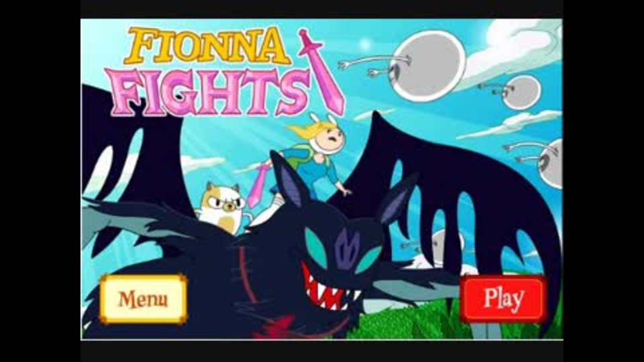The image size is (644, 362).
Task: Click the smaller gray orb below the cloud
Action: (522, 93)
